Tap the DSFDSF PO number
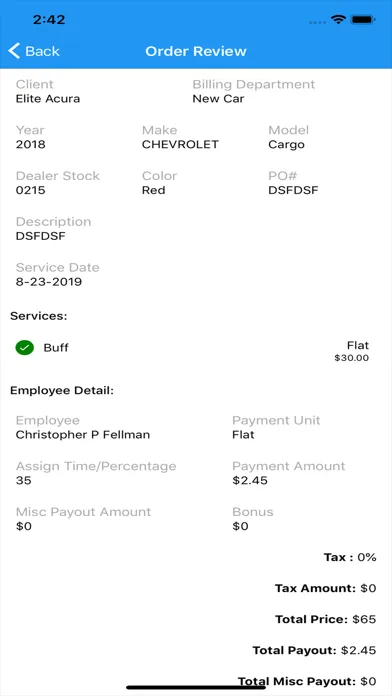 293,190
